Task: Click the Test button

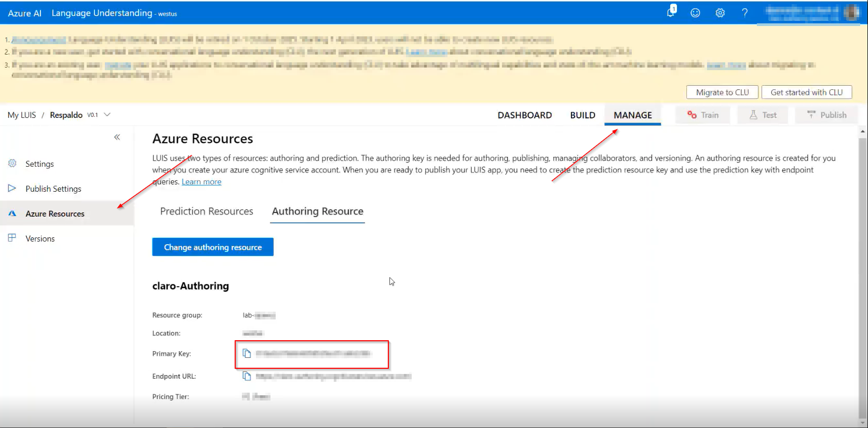Action: pyautogui.click(x=763, y=115)
